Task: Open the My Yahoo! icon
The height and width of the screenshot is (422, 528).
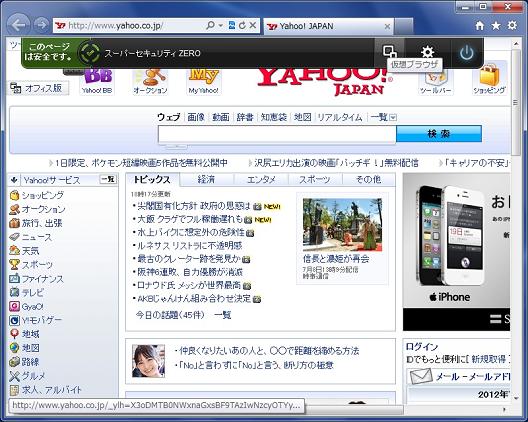Action: [203, 81]
